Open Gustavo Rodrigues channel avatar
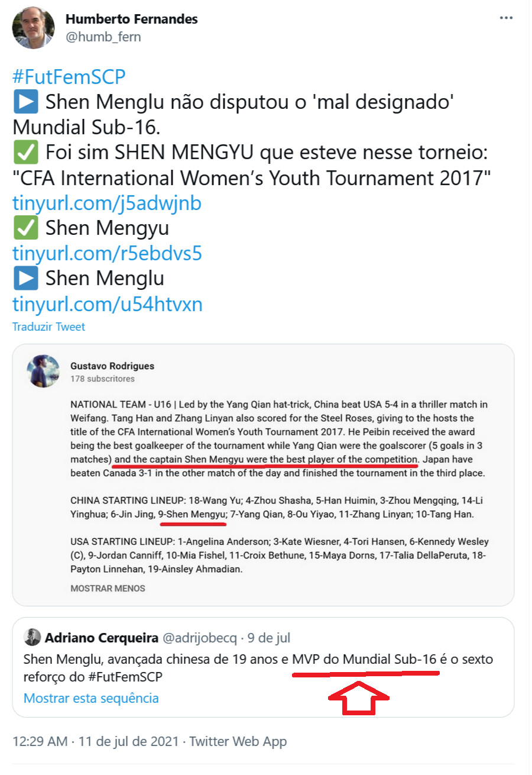The width and height of the screenshot is (532, 775). (x=44, y=372)
